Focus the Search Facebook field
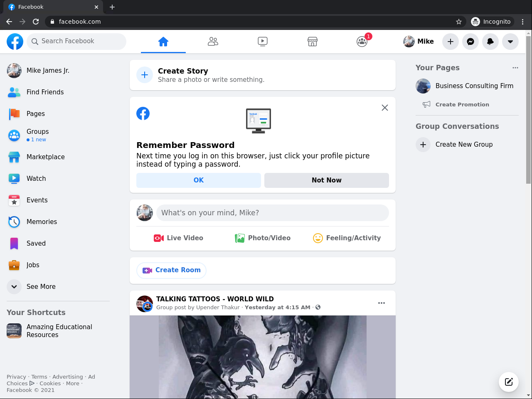532x399 pixels. pyautogui.click(x=76, y=42)
